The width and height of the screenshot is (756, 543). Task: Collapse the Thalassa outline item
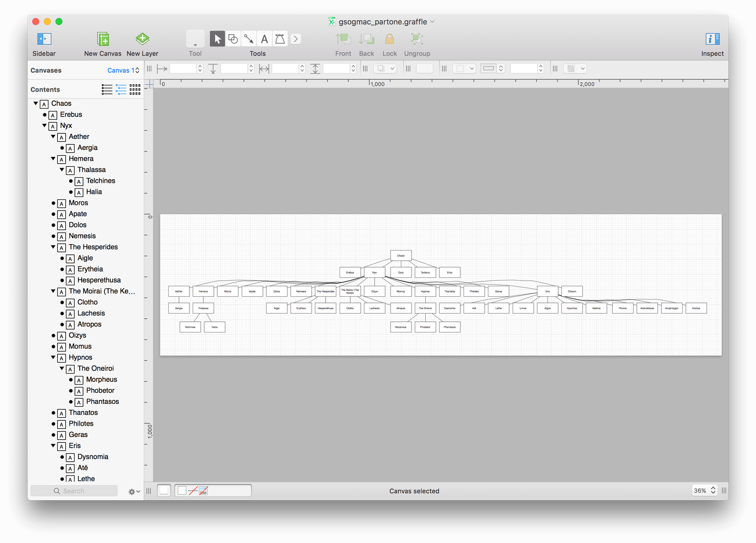click(62, 170)
